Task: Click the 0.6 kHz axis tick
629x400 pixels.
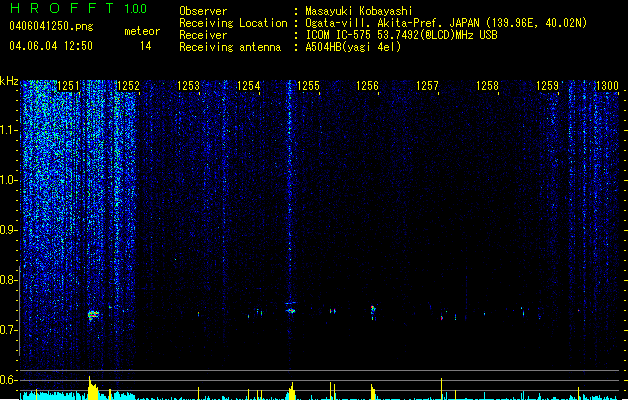Action: tap(9, 380)
